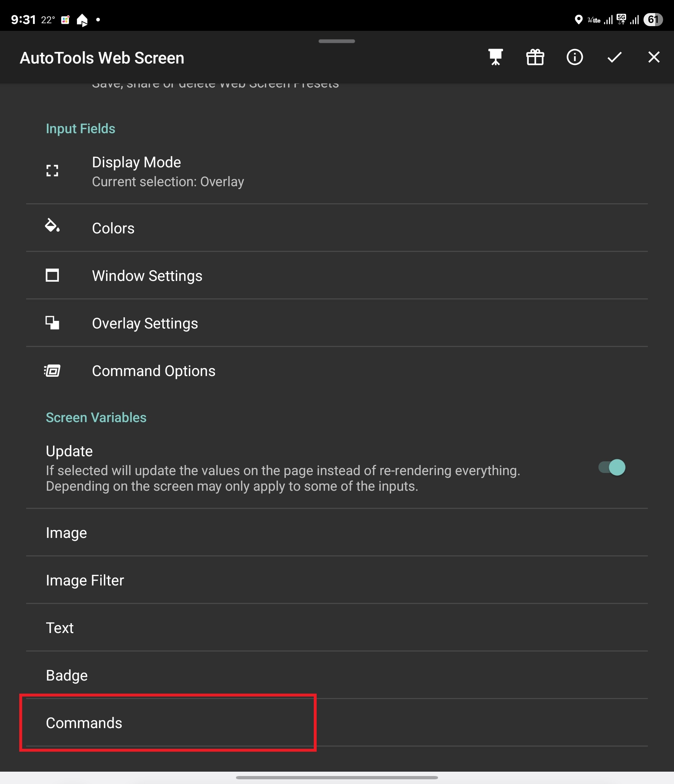Tap the Display Mode brackets icon
The image size is (674, 784).
[52, 171]
